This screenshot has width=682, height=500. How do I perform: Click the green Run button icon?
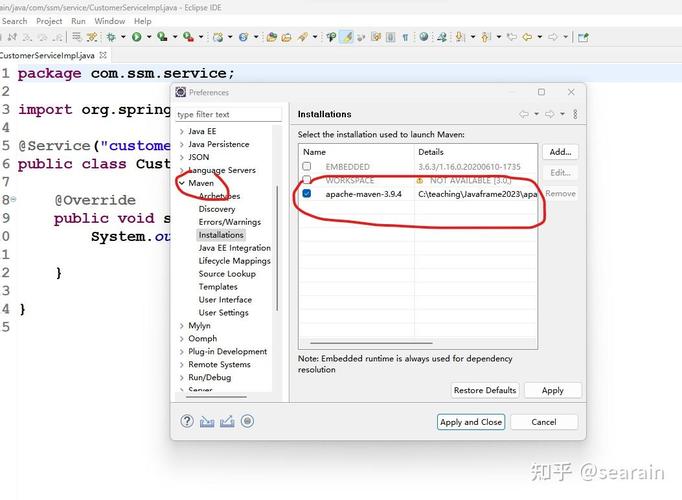pyautogui.click(x=137, y=37)
